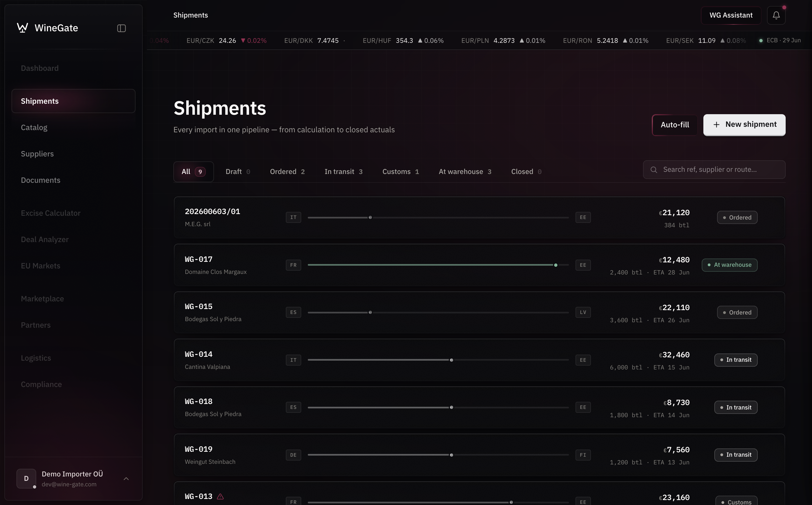Viewport: 812px width, 505px height.
Task: Click In transit badge on WG-014 row
Action: [735, 360]
